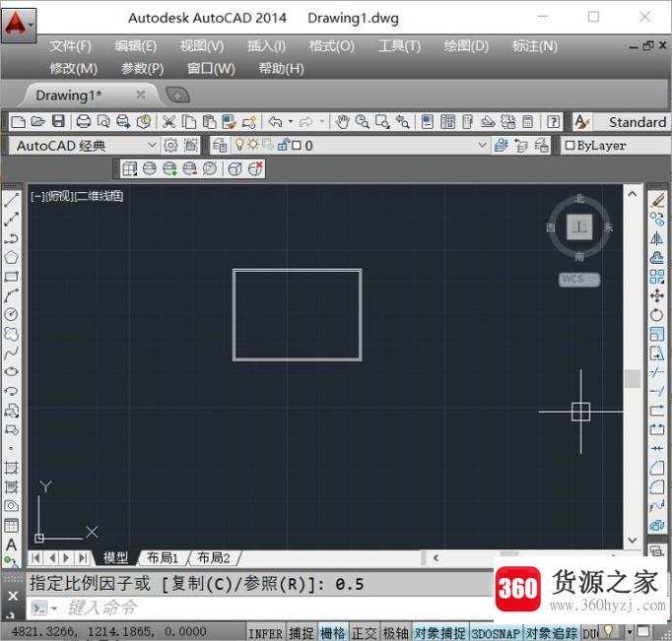The width and height of the screenshot is (672, 641).
Task: Open the 编辑(E) menu
Action: coord(136,46)
